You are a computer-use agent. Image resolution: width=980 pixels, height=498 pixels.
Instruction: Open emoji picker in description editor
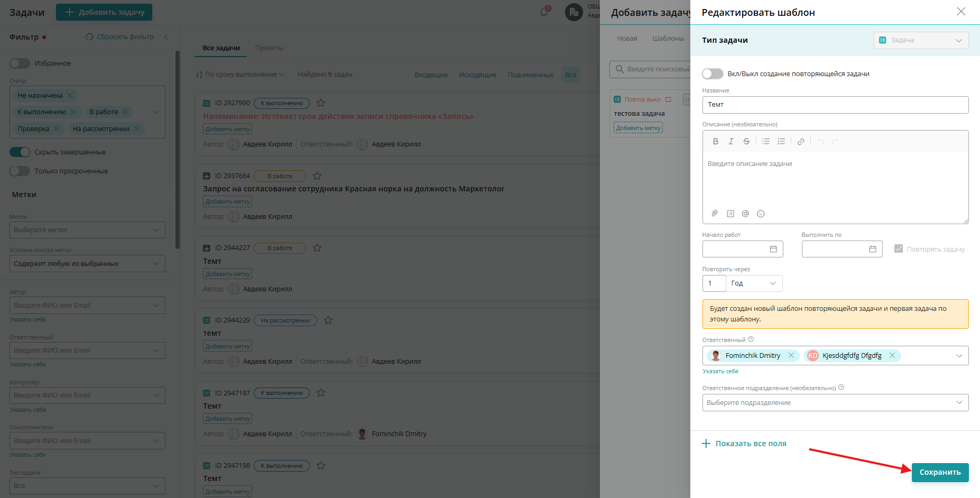click(x=761, y=214)
